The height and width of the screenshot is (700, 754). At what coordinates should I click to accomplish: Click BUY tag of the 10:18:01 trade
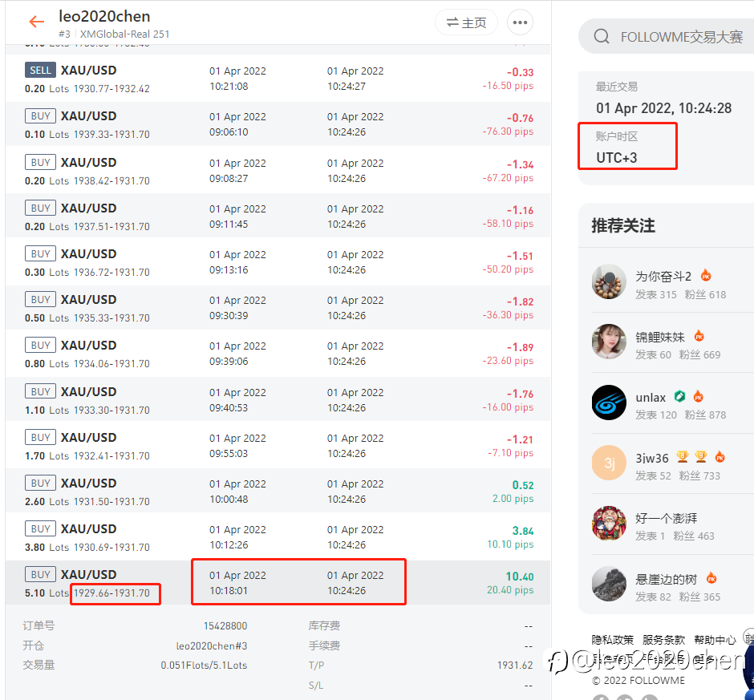(x=40, y=575)
